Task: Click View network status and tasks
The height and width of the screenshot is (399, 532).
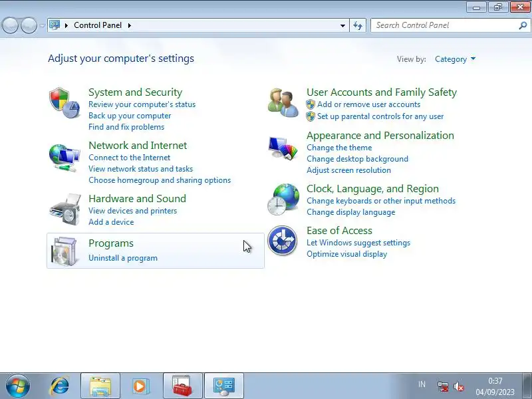Action: 140,169
